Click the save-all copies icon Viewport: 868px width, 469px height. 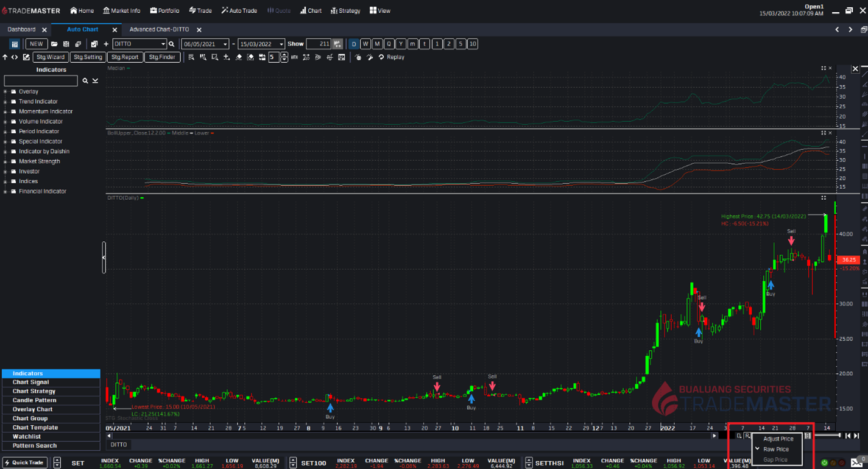click(78, 44)
